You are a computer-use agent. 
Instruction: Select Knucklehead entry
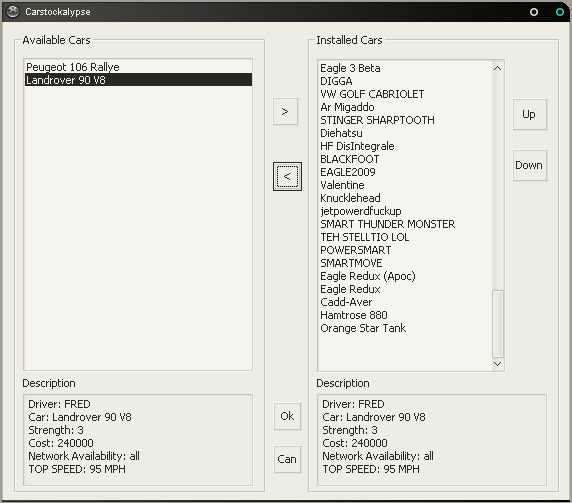(x=405, y=198)
